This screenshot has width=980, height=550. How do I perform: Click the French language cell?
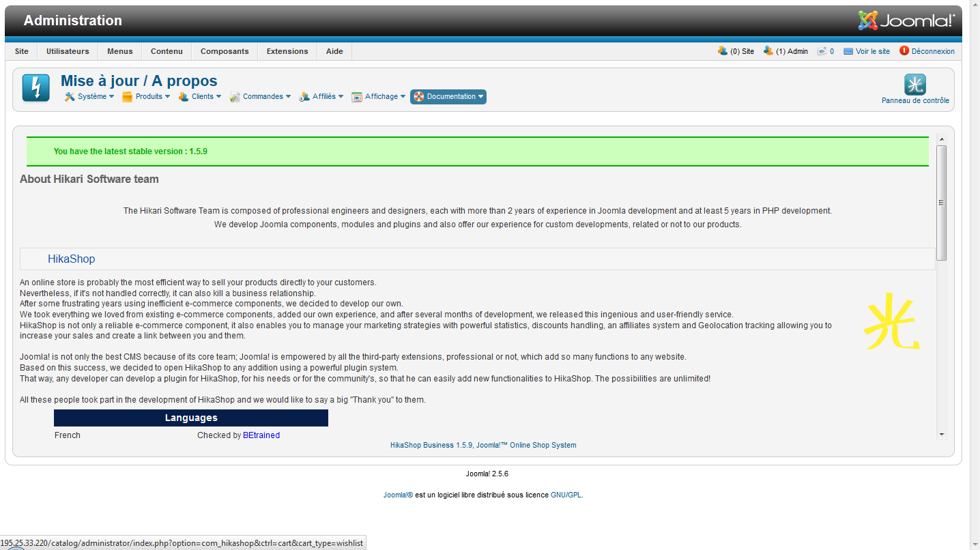pos(68,435)
